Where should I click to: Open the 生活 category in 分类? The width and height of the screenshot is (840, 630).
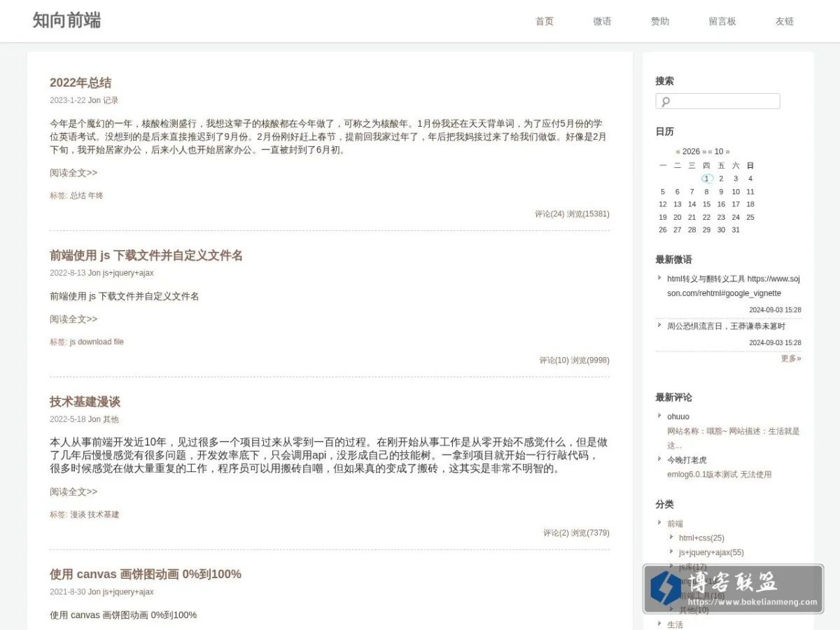click(675, 624)
